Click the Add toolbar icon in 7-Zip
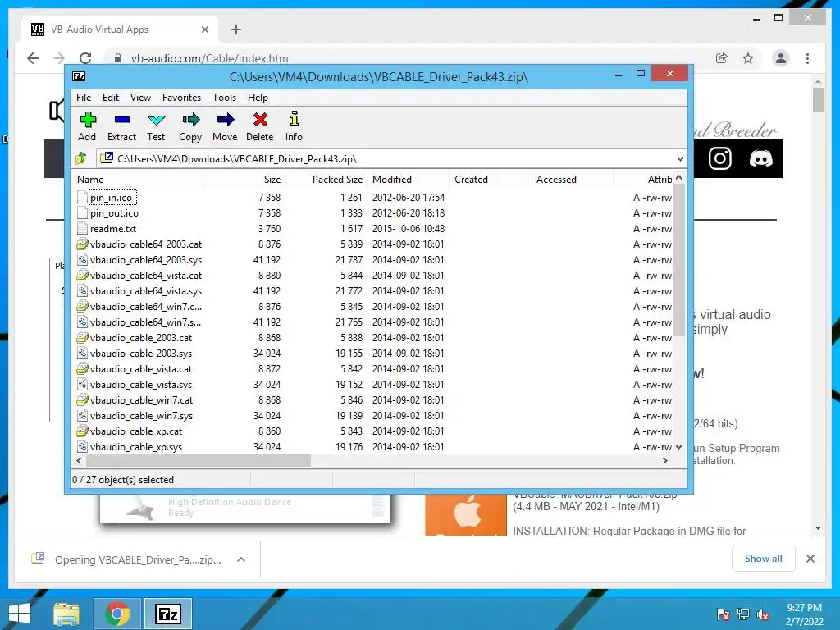840x630 pixels. pyautogui.click(x=88, y=120)
